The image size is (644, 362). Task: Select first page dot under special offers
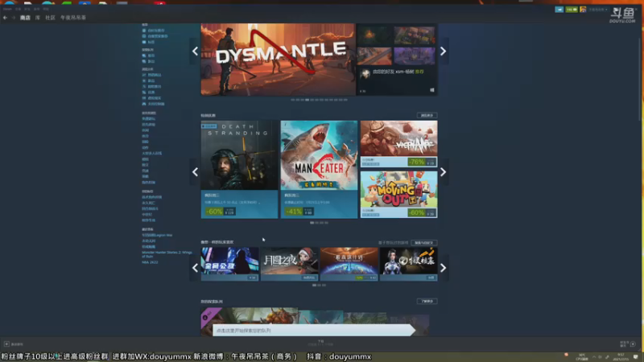coord(312,223)
